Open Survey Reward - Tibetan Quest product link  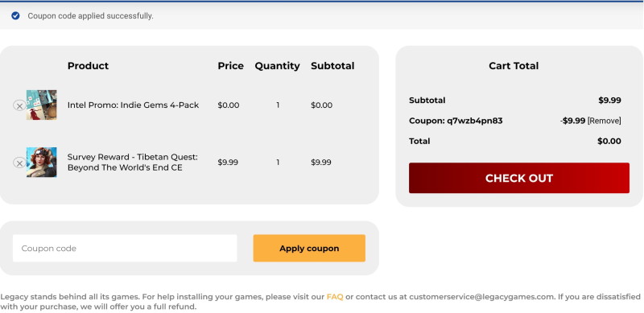coord(132,163)
